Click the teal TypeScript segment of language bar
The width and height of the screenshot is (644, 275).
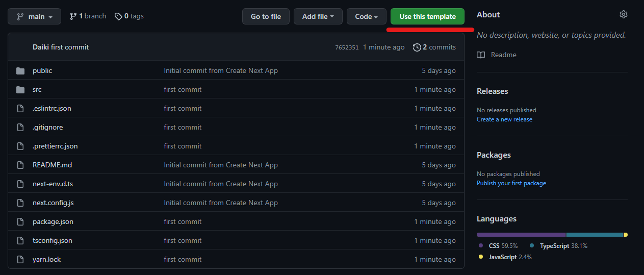pos(595,235)
